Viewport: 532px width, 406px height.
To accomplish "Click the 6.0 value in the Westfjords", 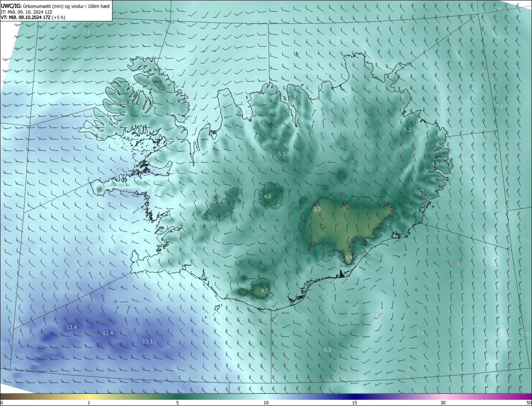I will tap(128, 103).
